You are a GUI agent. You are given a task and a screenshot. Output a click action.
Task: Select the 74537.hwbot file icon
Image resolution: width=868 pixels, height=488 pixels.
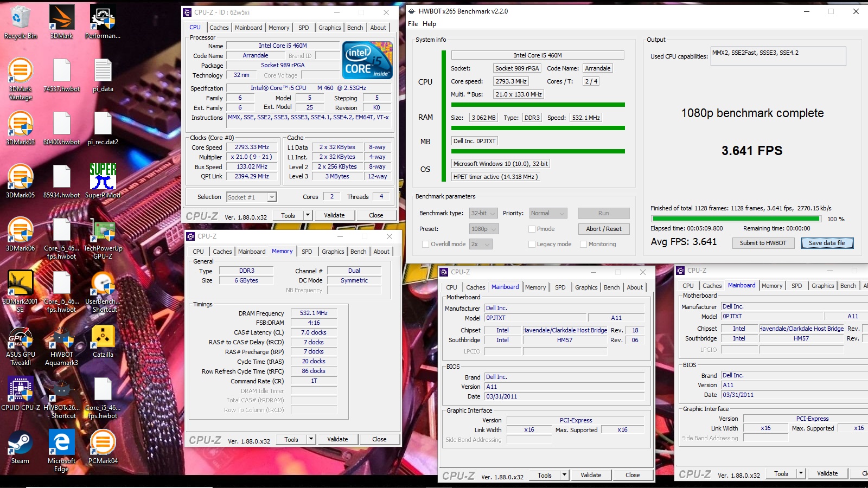point(62,75)
